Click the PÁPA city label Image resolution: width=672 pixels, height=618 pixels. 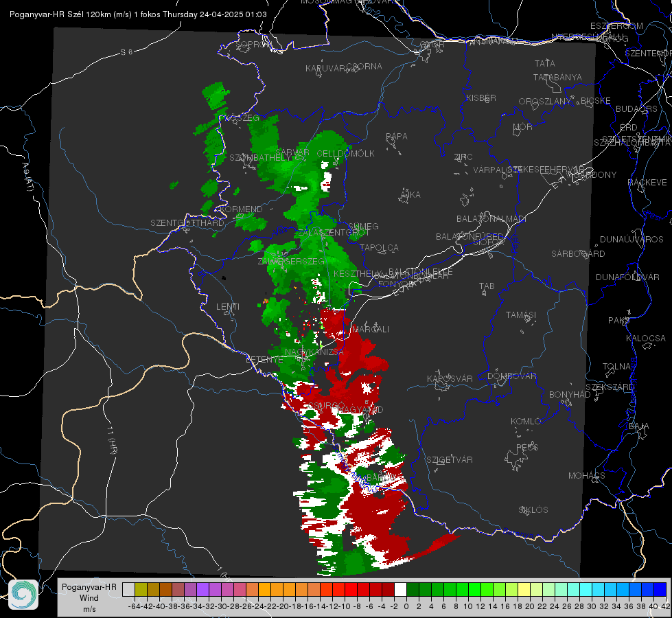[397, 137]
